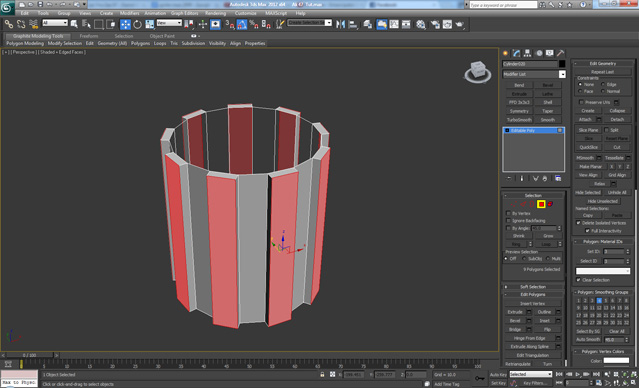The image size is (639, 388).
Task: Click the TurboSmooth modifier button
Action: [519, 120]
